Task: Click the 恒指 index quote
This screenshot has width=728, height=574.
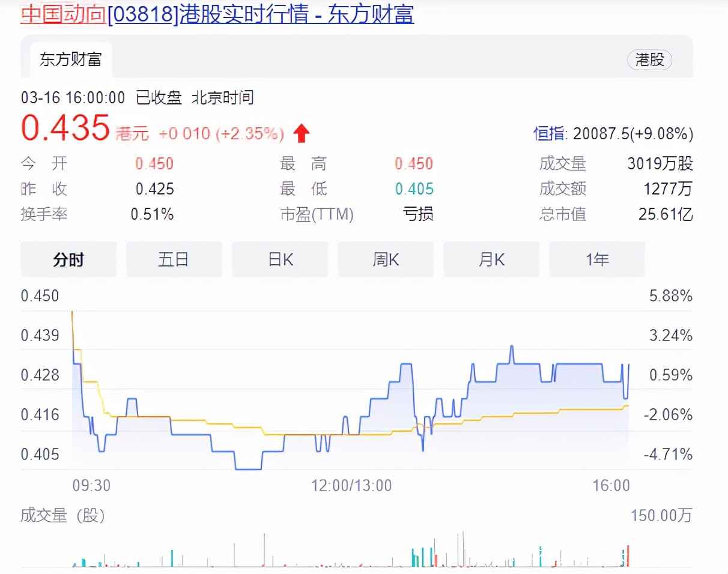Action: [613, 133]
